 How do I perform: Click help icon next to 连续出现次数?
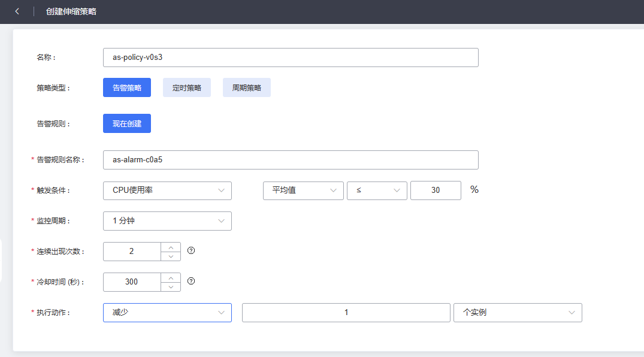(x=191, y=250)
